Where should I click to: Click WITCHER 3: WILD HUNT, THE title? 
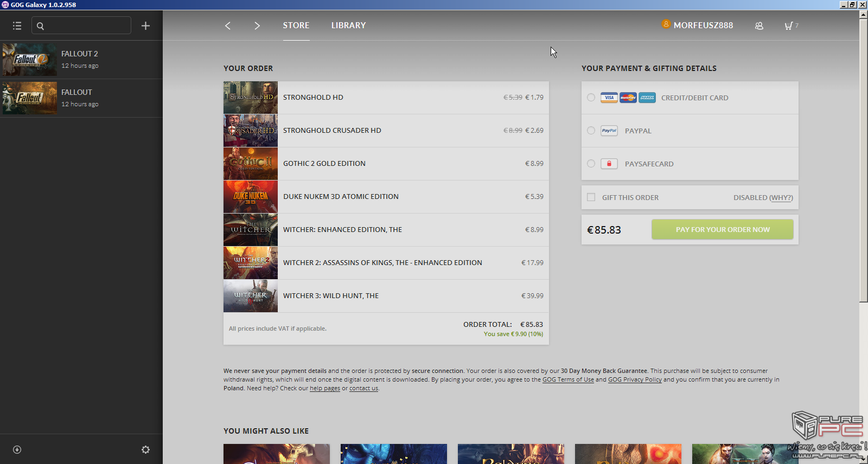coord(331,296)
